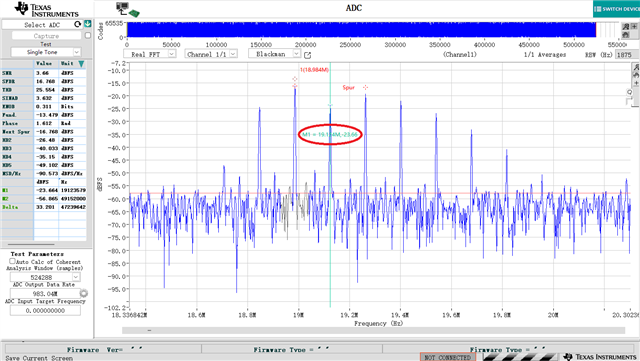The height and width of the screenshot is (361, 640).
Task: Click the crosshair plus icon in codes plot palette
Action: [x=634, y=26]
